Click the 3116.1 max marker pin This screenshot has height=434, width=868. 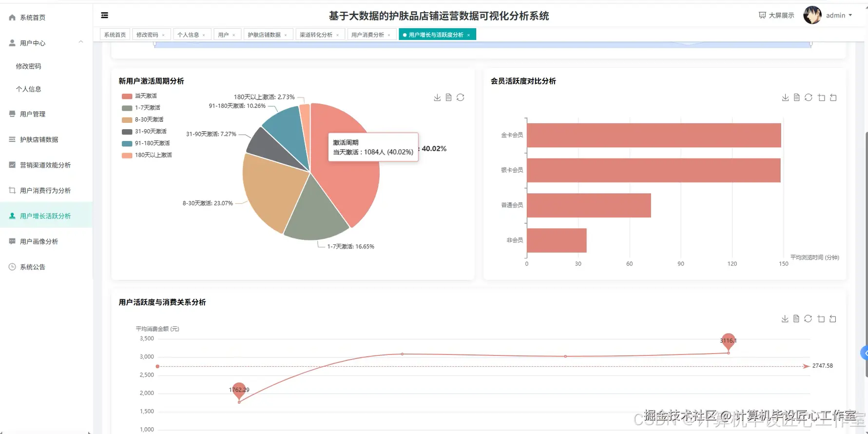(728, 341)
